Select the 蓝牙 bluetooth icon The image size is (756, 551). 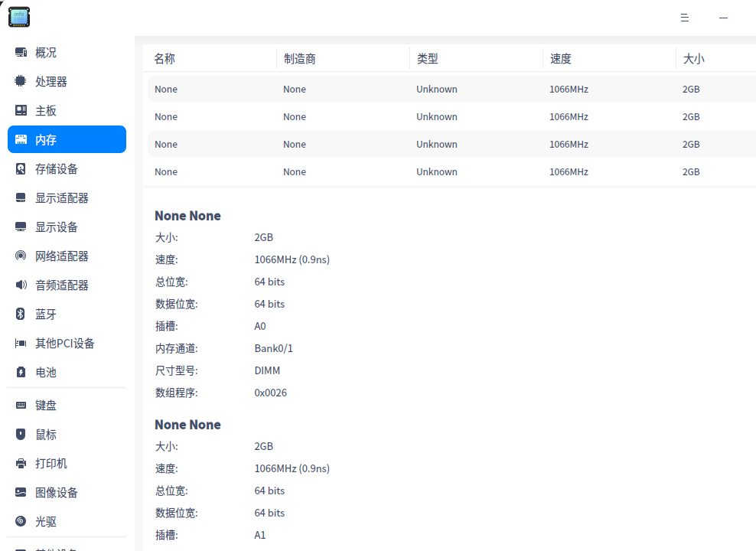tap(21, 314)
